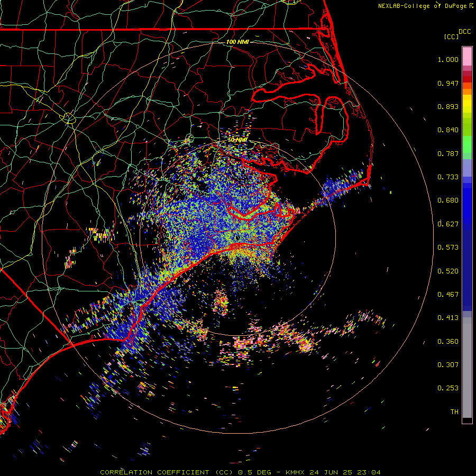This screenshot has width=476, height=476.
Task: Click the 23:04 timestamp
Action: pyautogui.click(x=369, y=472)
